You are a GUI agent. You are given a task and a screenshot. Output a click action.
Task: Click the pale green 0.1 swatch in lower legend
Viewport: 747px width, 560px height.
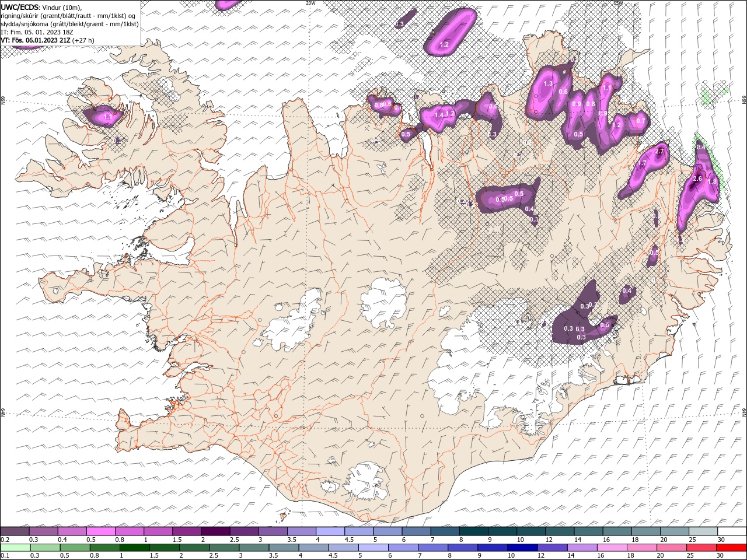point(15,548)
